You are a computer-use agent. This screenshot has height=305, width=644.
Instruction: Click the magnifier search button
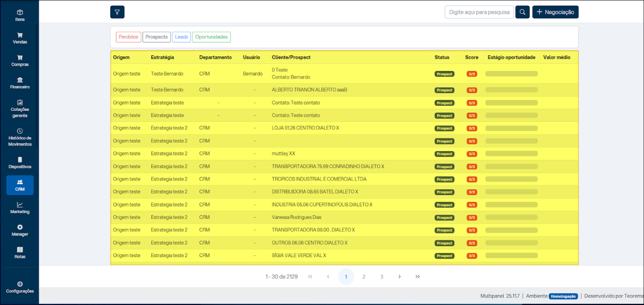tap(522, 12)
